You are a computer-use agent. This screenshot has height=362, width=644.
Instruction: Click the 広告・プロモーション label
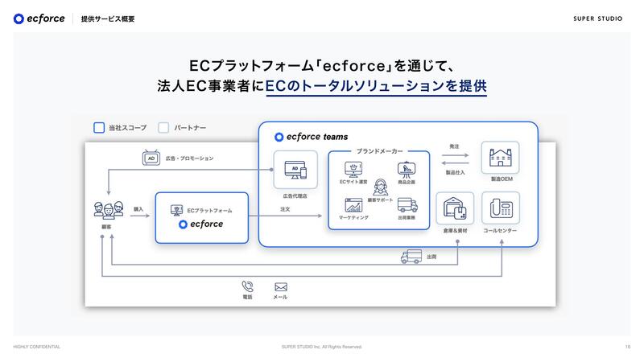tap(189, 158)
